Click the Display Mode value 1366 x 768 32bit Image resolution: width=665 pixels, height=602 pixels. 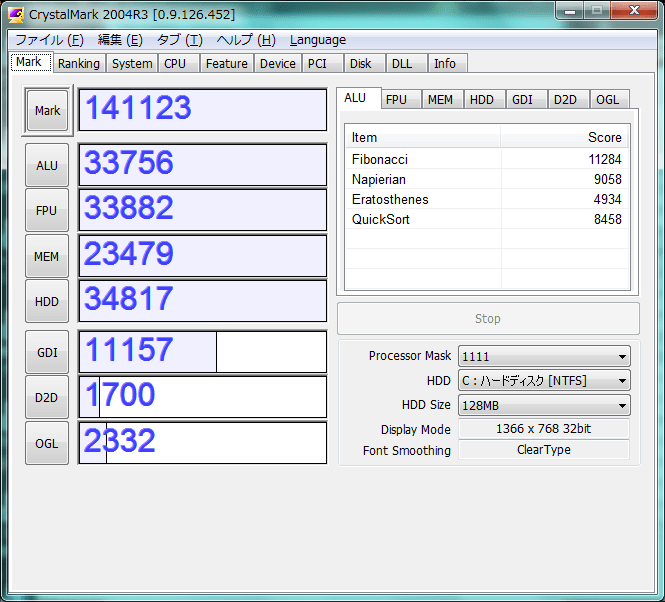pos(544,428)
